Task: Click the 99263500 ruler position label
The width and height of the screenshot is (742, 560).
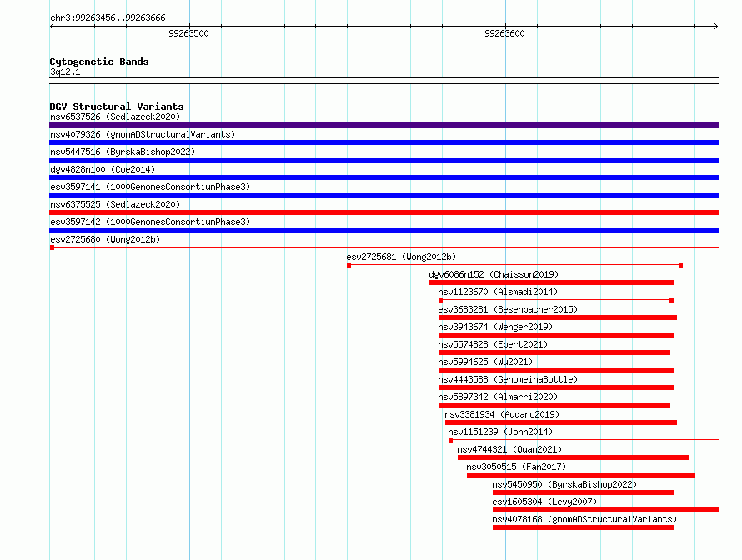Action: [x=188, y=33]
